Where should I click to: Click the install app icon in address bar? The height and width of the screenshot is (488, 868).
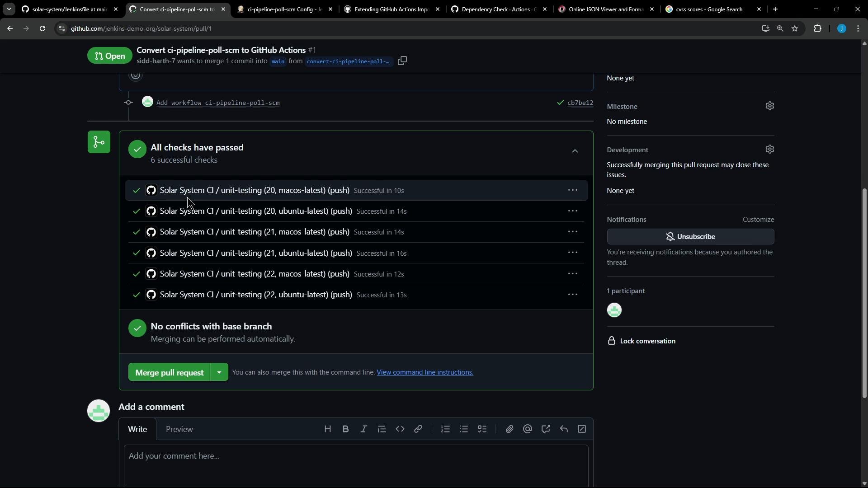765,28
